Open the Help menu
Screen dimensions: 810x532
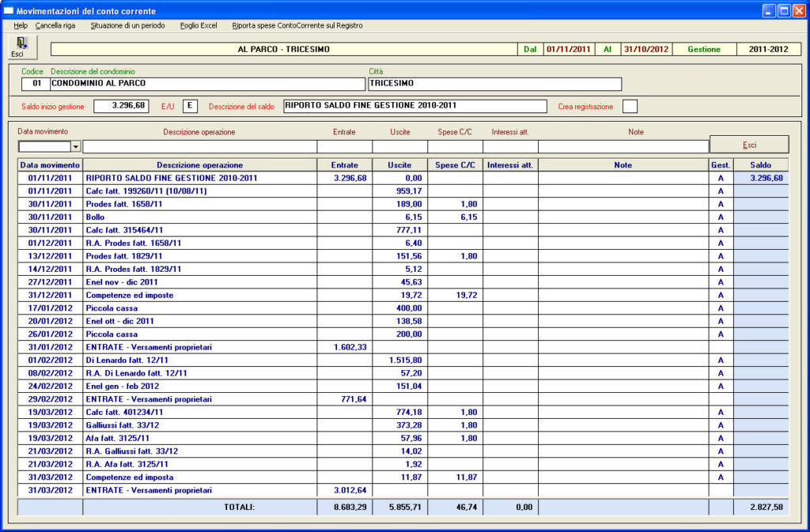21,25
